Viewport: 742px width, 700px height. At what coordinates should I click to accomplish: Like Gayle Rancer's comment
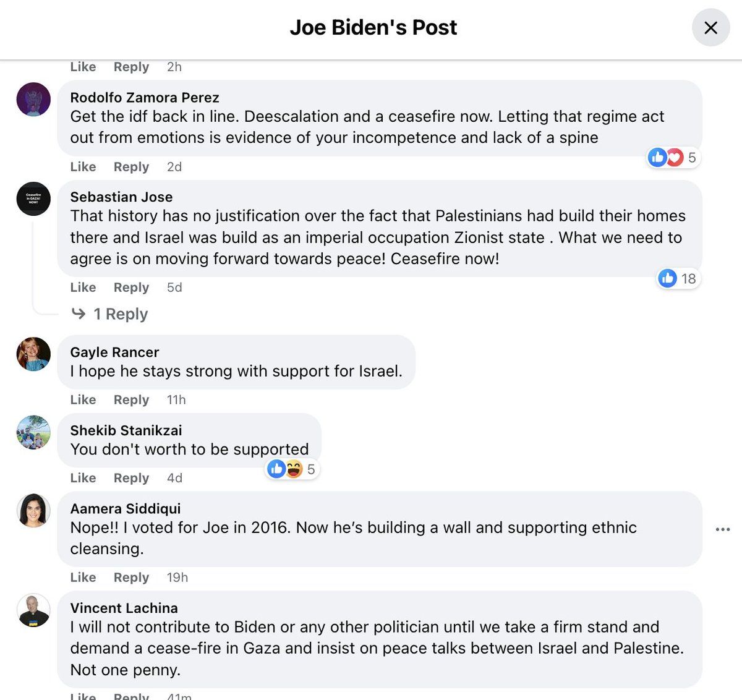pyautogui.click(x=83, y=400)
